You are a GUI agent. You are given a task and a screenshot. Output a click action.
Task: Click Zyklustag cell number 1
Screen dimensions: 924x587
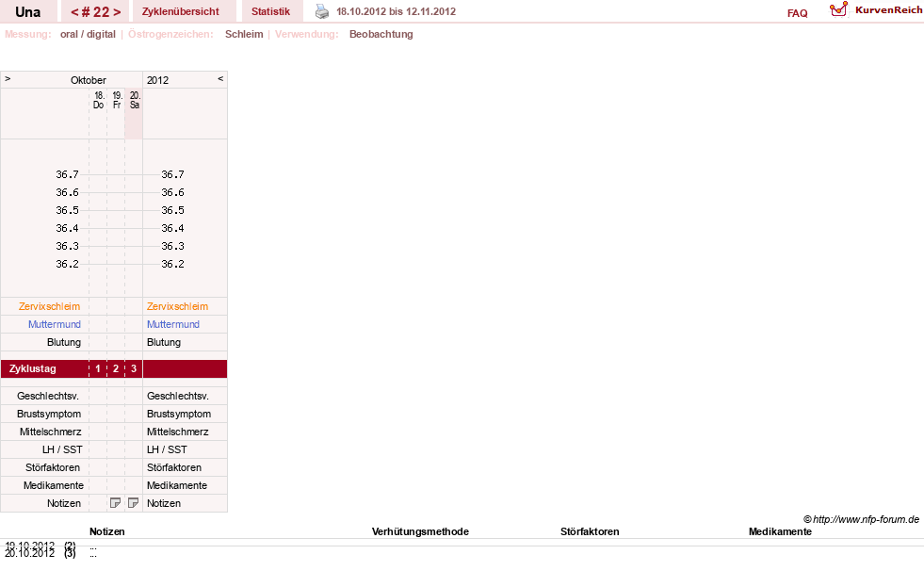(98, 368)
